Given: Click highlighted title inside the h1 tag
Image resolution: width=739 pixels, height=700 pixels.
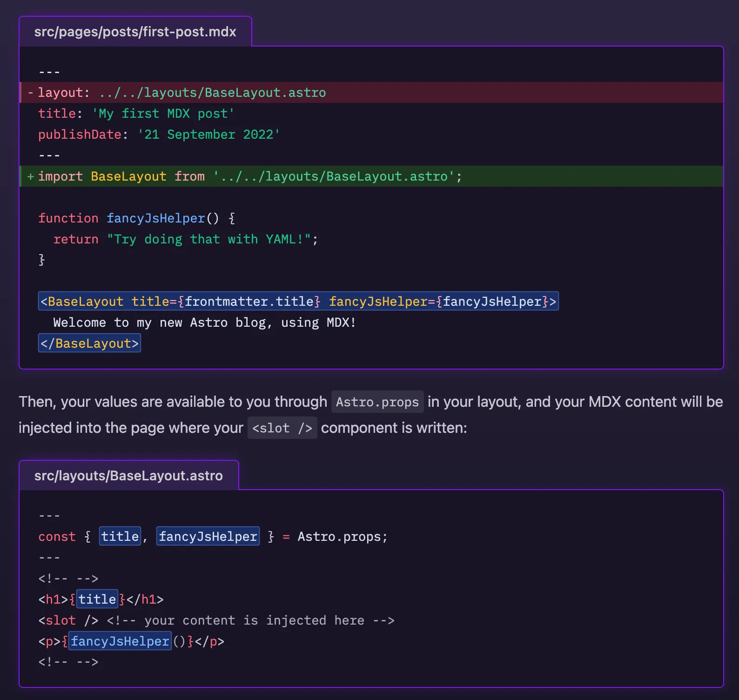Looking at the screenshot, I should [97, 599].
